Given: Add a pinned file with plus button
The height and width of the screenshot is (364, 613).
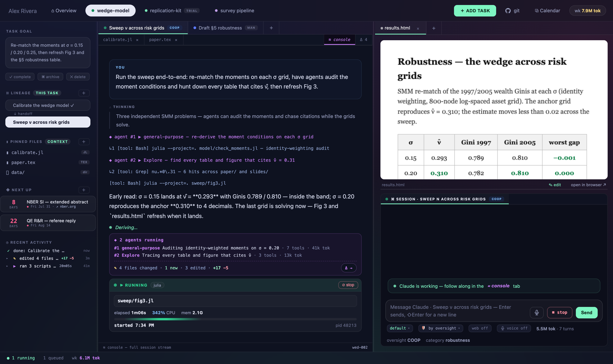Looking at the screenshot, I should pos(84,142).
